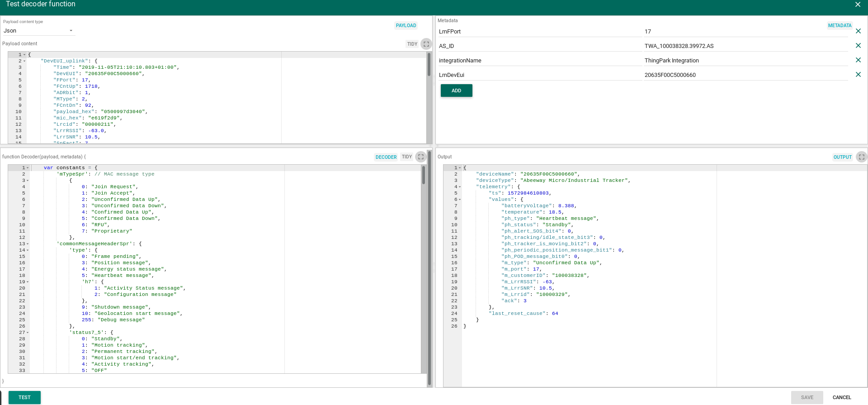Image resolution: width=868 pixels, height=405 pixels.
Task: Click "deviceType" line in output
Action: (x=553, y=181)
